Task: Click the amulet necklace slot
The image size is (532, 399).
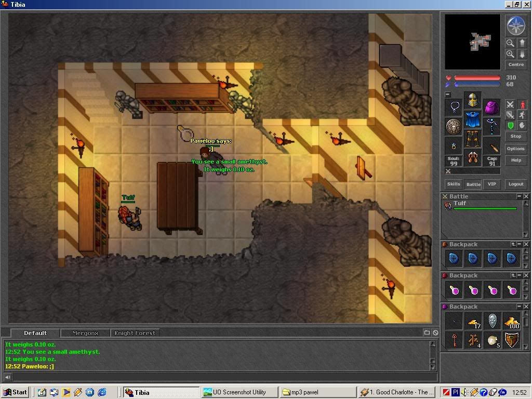Action: click(454, 107)
